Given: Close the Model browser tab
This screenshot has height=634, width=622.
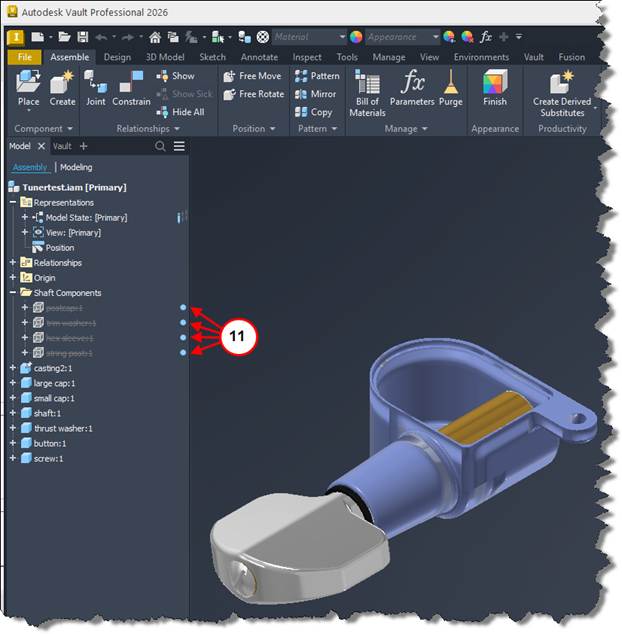Looking at the screenshot, I should tap(41, 146).
